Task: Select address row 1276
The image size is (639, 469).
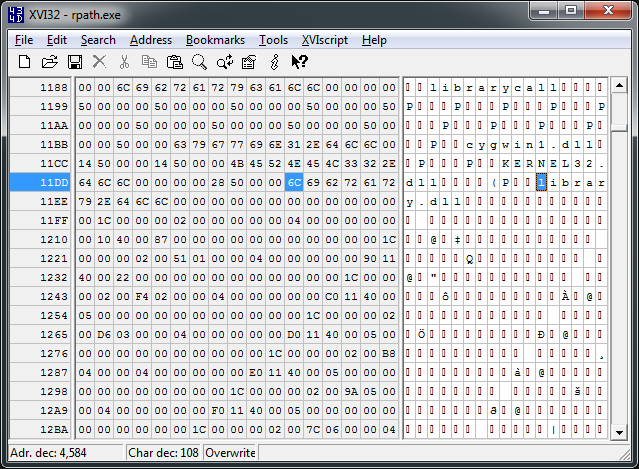Action: (40, 353)
